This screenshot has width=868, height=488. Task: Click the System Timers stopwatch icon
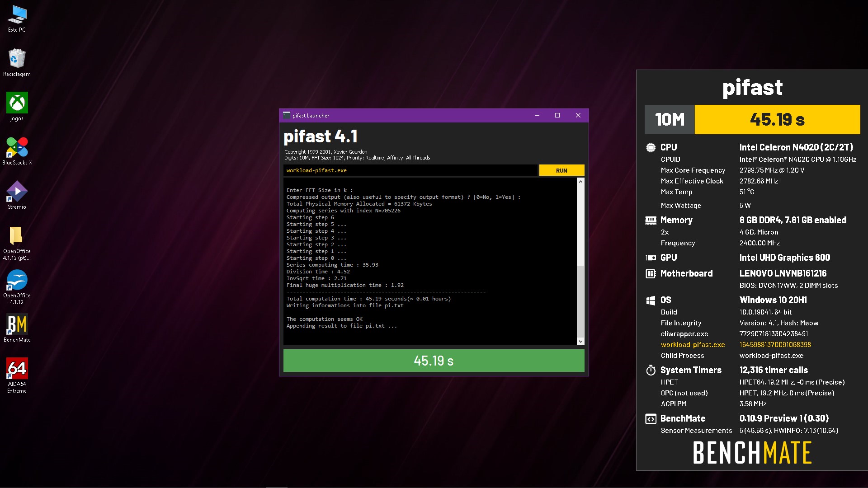pyautogui.click(x=651, y=370)
